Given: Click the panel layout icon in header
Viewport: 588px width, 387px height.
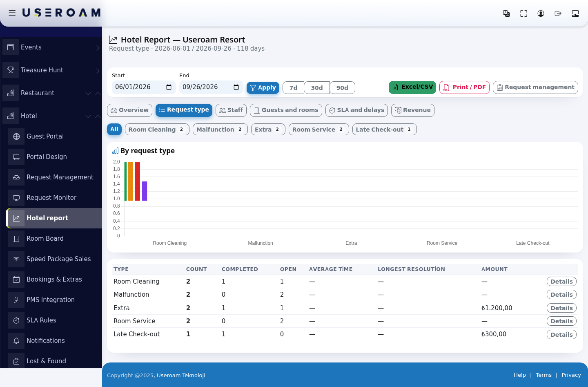Looking at the screenshot, I should (x=575, y=13).
